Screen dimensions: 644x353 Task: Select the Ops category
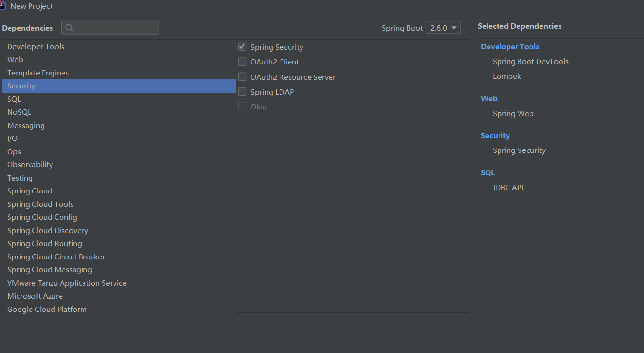[119, 151]
